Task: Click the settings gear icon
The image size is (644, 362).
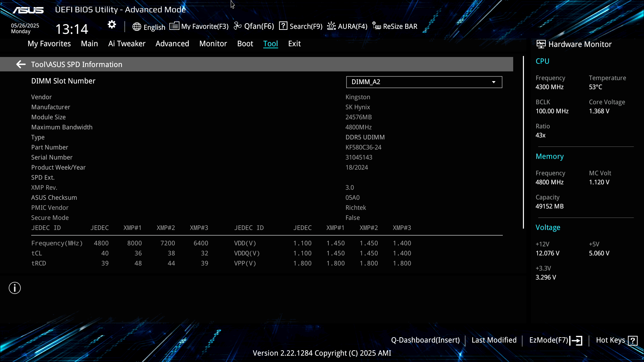Action: coord(112,24)
